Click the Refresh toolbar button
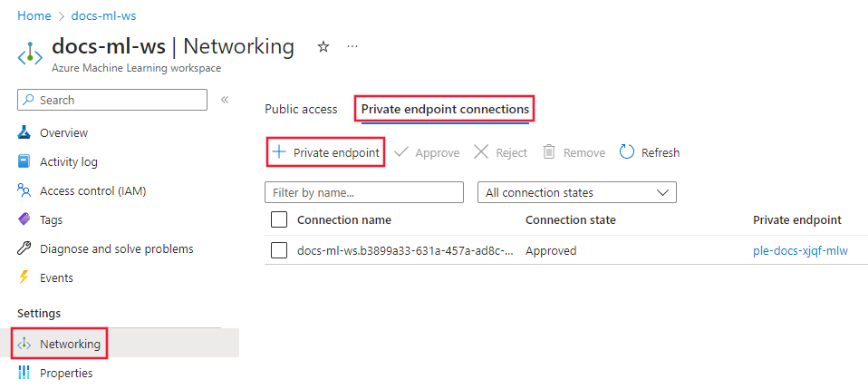This screenshot has height=389, width=868. pyautogui.click(x=650, y=152)
